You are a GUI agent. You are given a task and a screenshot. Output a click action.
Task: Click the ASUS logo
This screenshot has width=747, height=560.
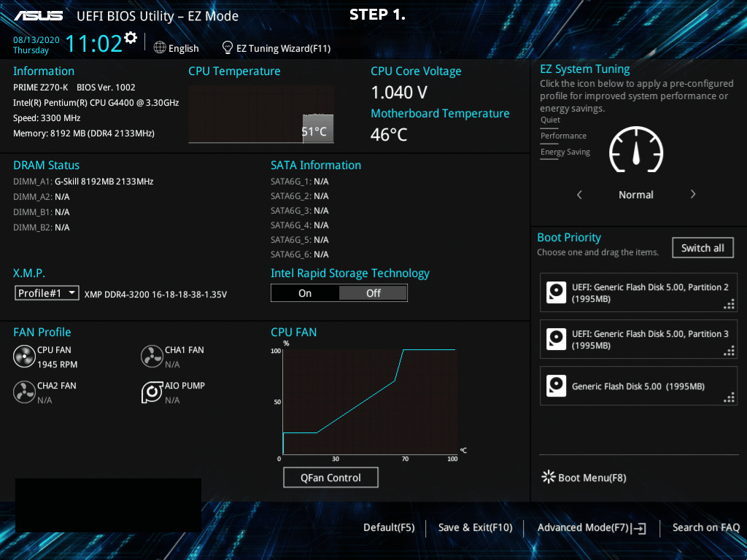39,16
